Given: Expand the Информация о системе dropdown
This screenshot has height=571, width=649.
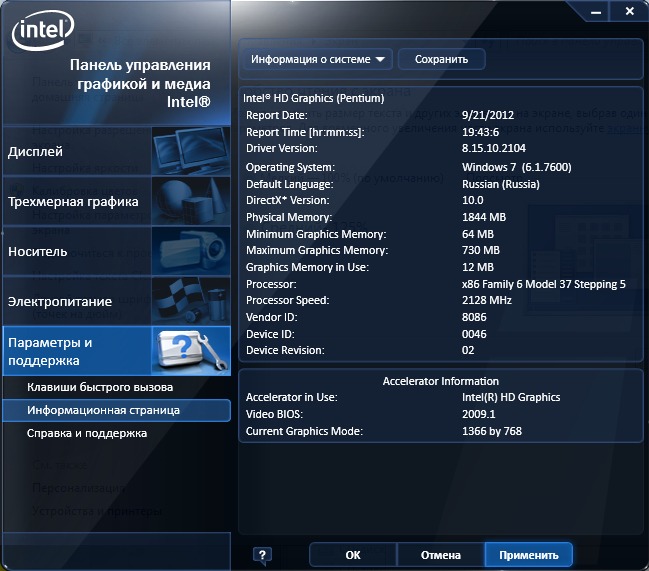Looking at the screenshot, I should click(x=317, y=60).
